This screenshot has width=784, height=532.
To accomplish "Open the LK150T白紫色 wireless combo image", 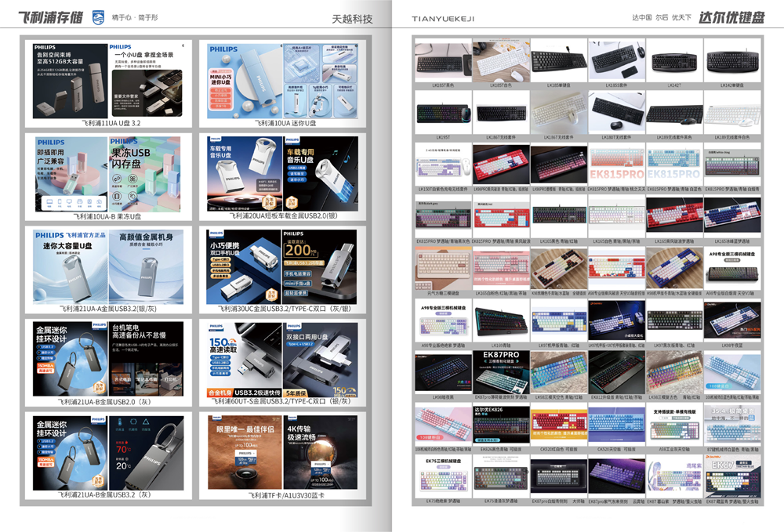I will click(443, 165).
